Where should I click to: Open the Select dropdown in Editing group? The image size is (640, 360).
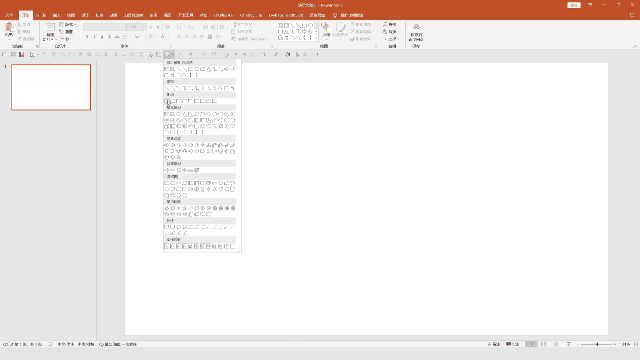[x=390, y=39]
